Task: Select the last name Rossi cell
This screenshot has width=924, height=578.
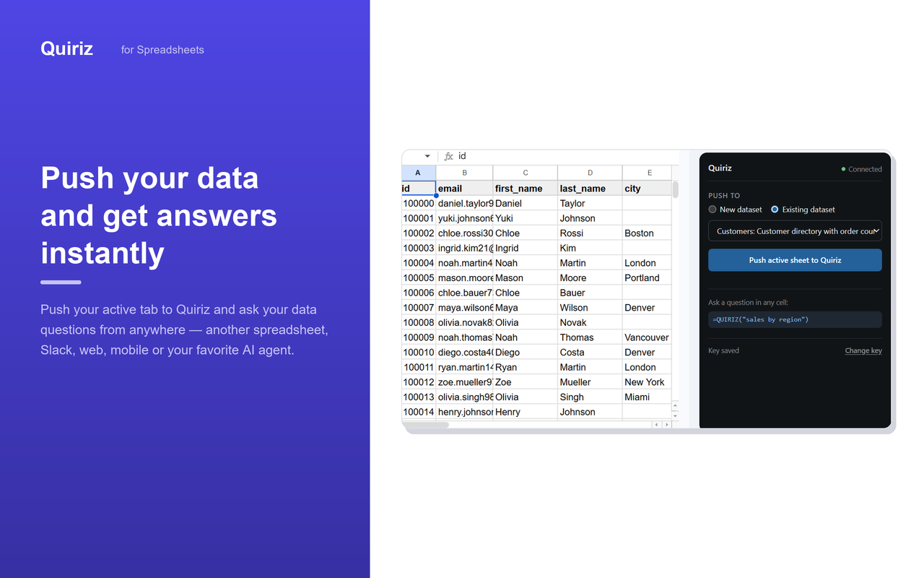Action: click(x=590, y=233)
